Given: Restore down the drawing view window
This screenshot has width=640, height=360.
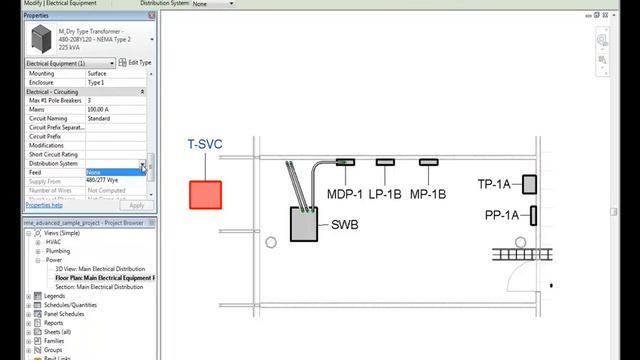Looking at the screenshot, I should point(597,15).
